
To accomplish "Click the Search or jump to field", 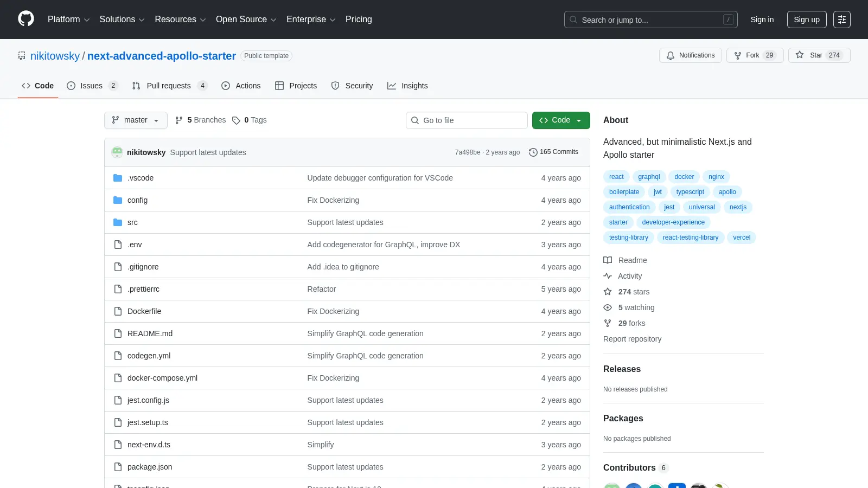I will [651, 20].
